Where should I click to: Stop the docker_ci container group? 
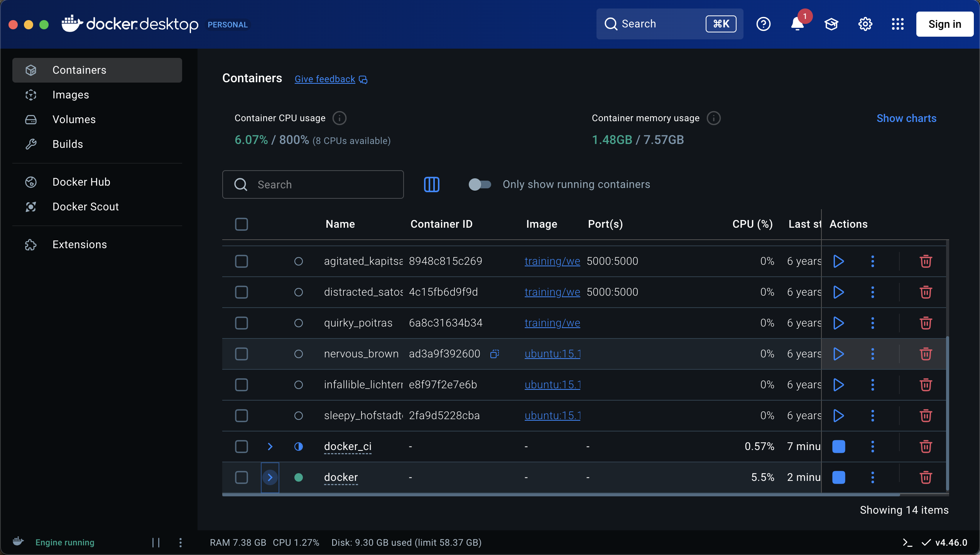point(838,447)
